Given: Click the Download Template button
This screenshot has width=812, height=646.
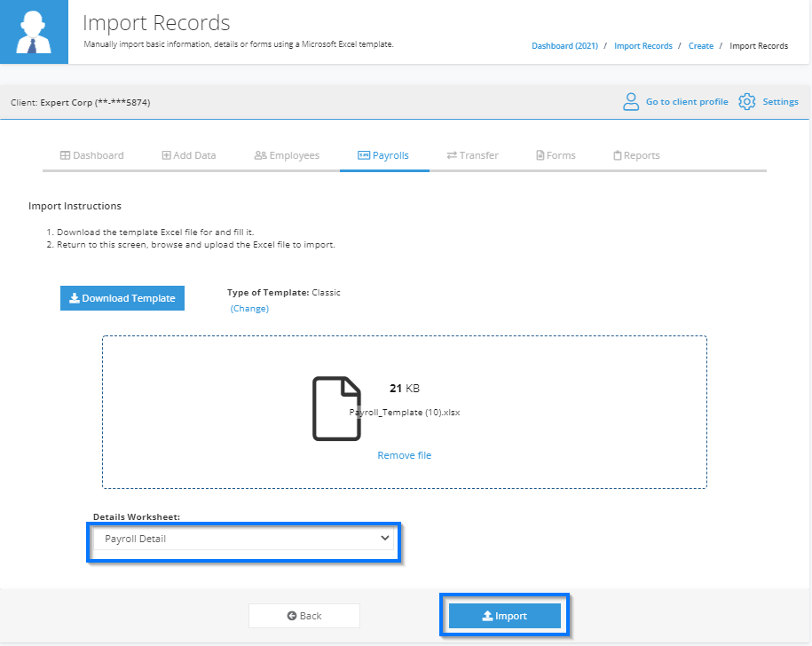Looking at the screenshot, I should [x=122, y=298].
